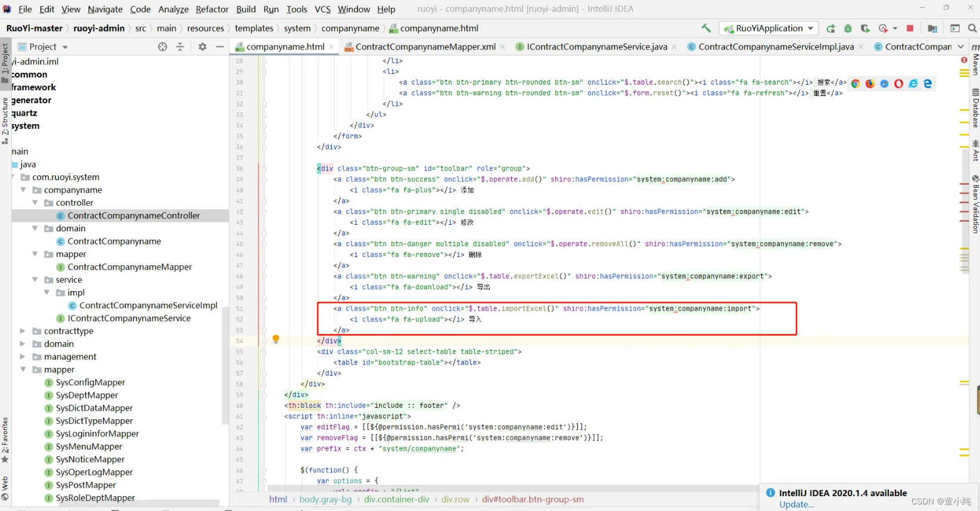The height and width of the screenshot is (511, 980).
Task: Click the yellow lightbulb intention icon
Action: point(276,339)
